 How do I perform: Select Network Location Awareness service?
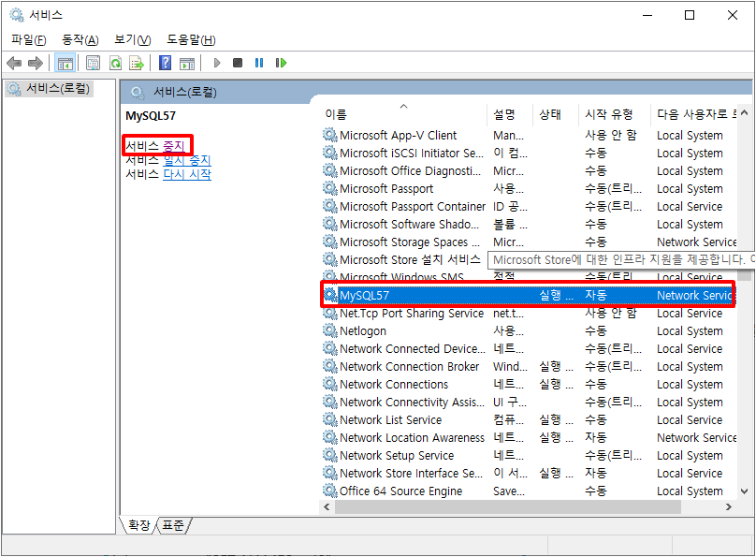529,438
